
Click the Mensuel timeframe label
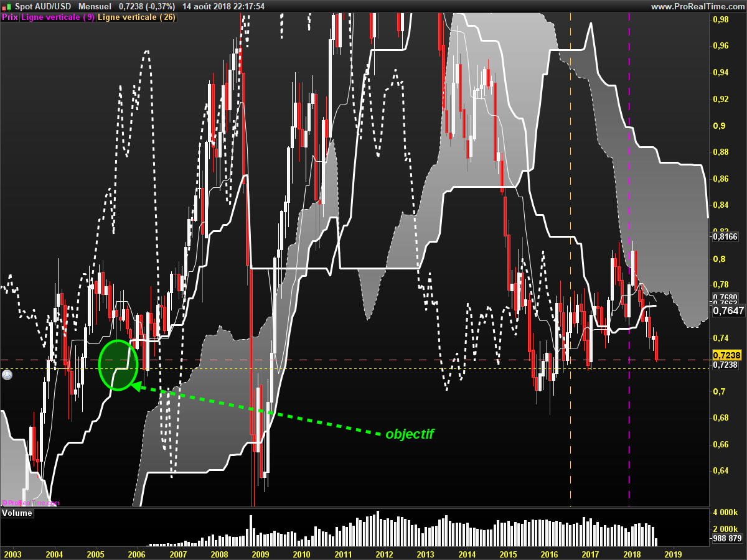[95, 6]
